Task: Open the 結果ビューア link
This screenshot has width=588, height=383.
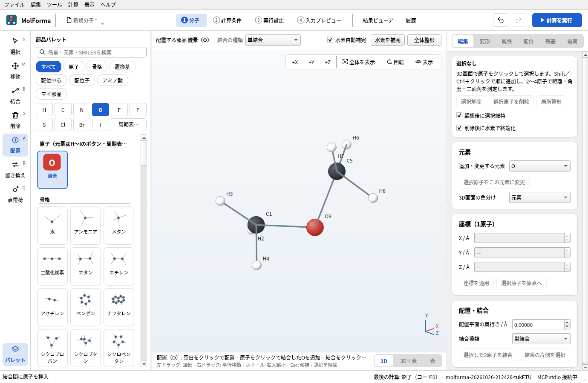Action: 378,20
